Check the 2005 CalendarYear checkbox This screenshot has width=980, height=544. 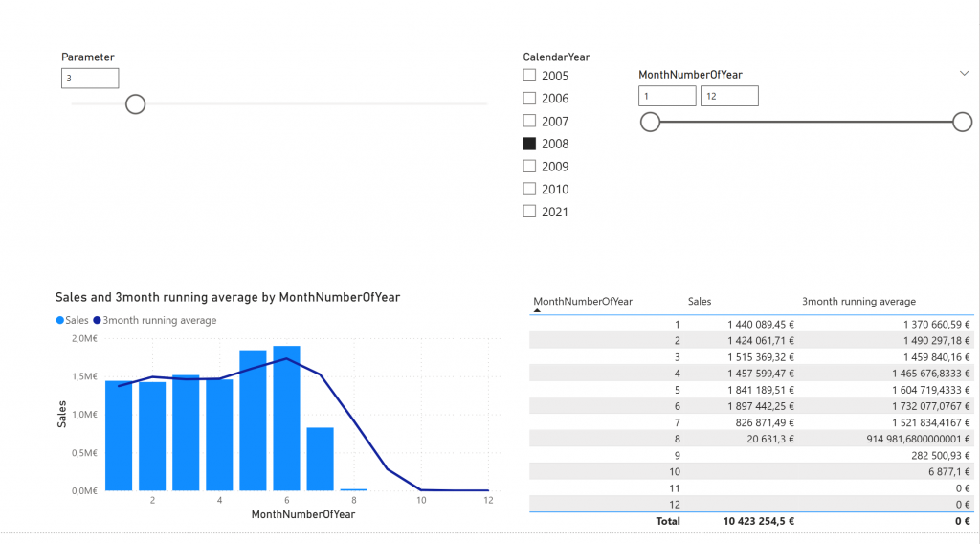(x=529, y=76)
